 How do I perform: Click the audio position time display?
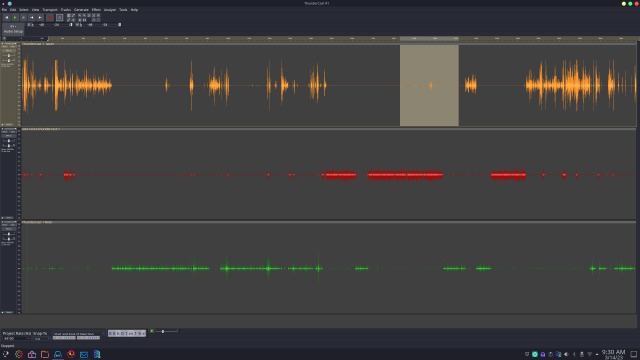click(x=127, y=333)
